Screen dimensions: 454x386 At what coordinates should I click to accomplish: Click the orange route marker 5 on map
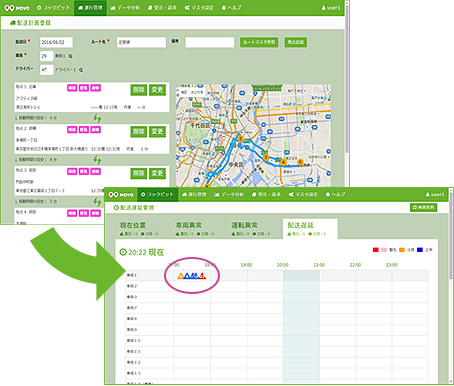click(300, 162)
